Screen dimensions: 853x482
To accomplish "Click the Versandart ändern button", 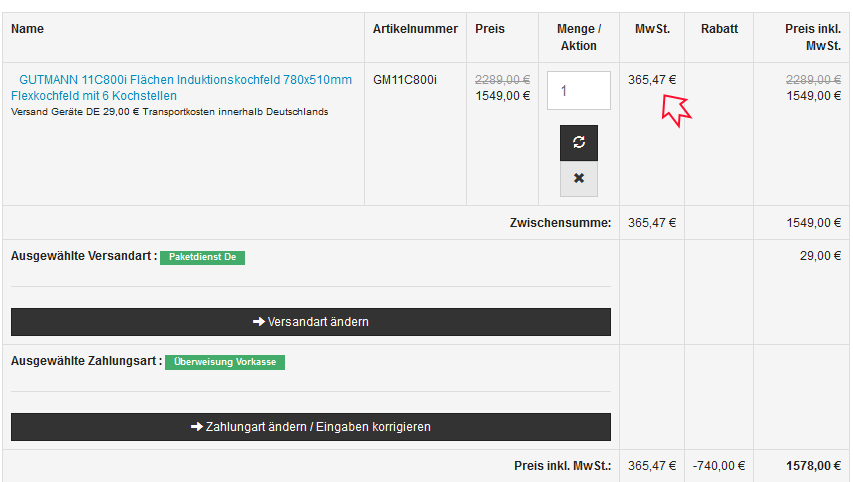I will coord(311,322).
